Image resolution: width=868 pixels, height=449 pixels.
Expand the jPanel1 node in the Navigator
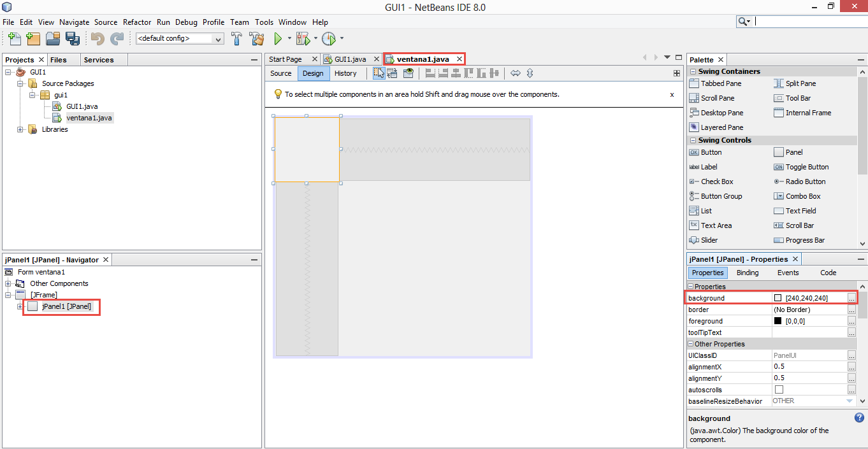tap(20, 306)
